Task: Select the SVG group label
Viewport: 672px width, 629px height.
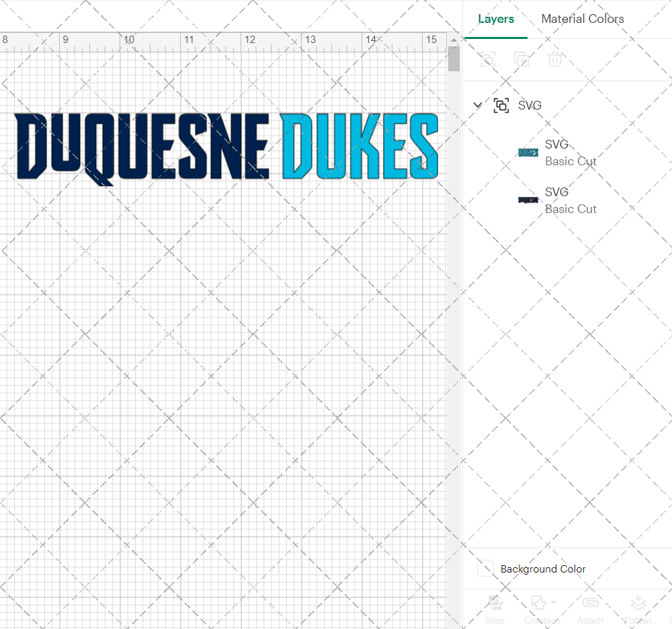Action: (530, 106)
